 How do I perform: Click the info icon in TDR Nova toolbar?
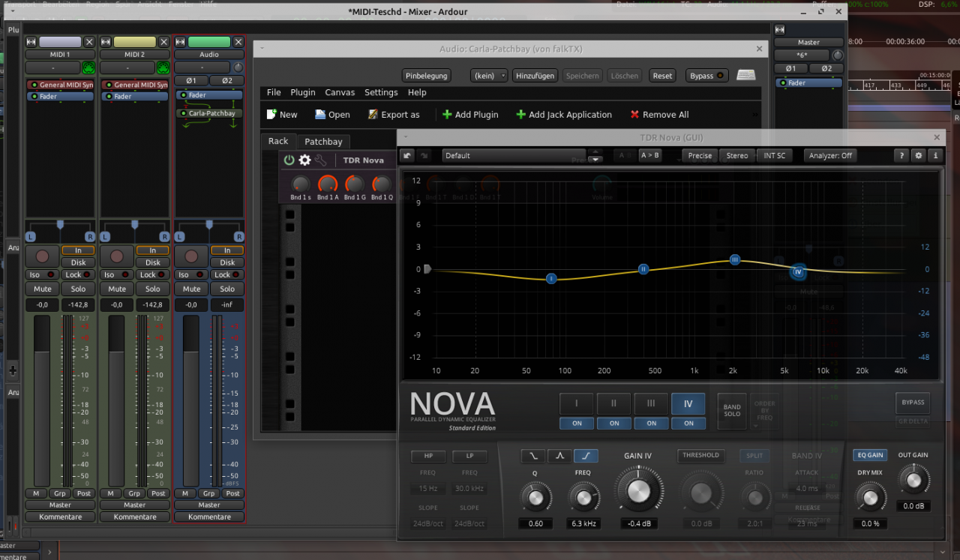(934, 155)
